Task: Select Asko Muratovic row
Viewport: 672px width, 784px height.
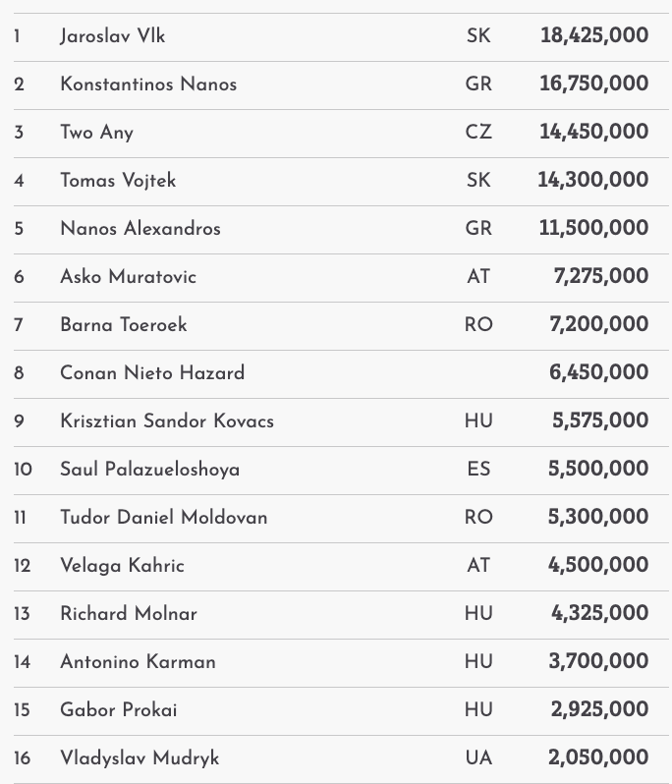Action: tap(128, 277)
